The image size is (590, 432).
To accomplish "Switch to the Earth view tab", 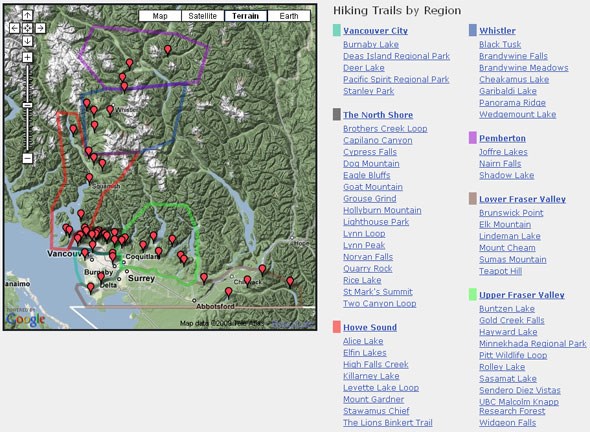I will (x=289, y=16).
